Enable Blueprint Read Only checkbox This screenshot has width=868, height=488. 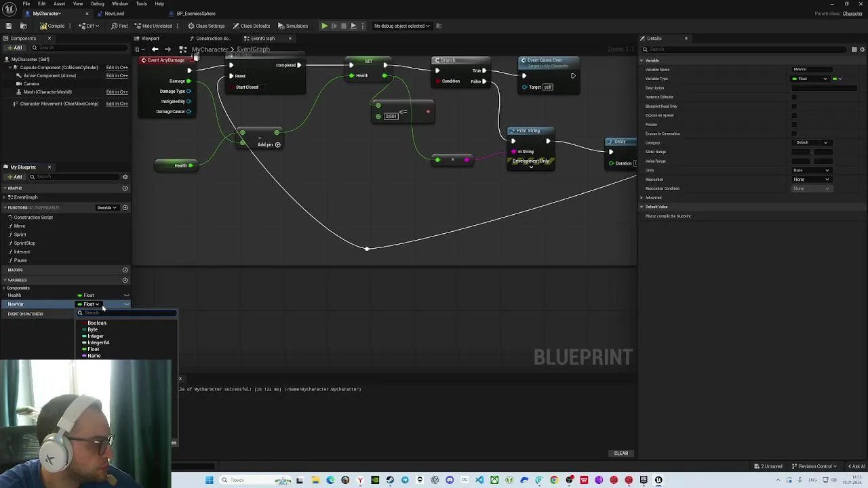[x=795, y=106]
